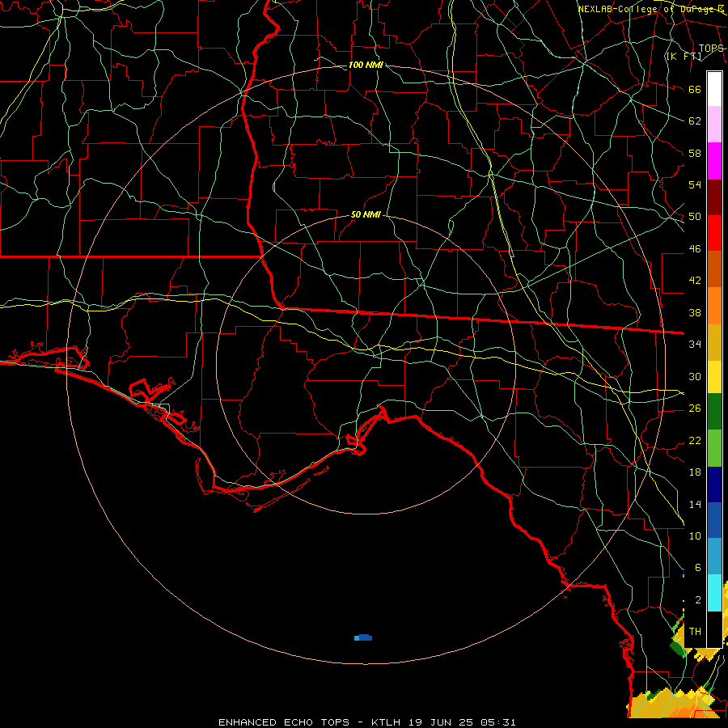This screenshot has height=728, width=728.
Task: Click the '62' label on the tops scale
Action: (695, 121)
